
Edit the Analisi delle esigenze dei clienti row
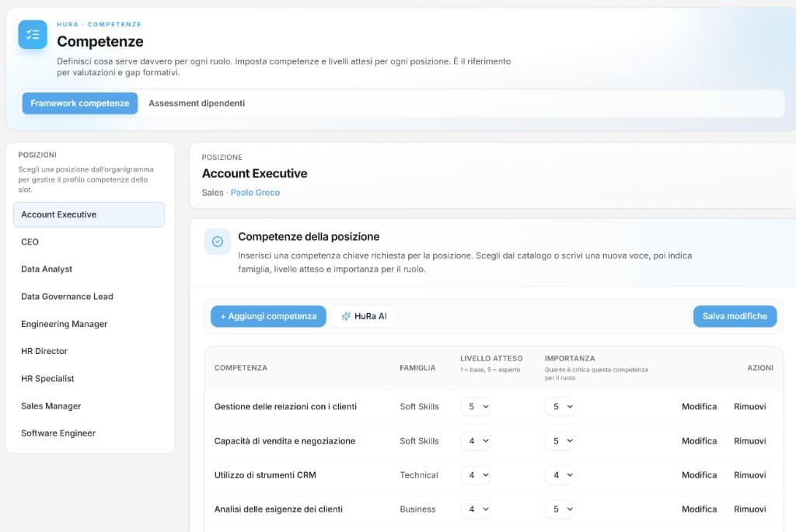[699, 509]
